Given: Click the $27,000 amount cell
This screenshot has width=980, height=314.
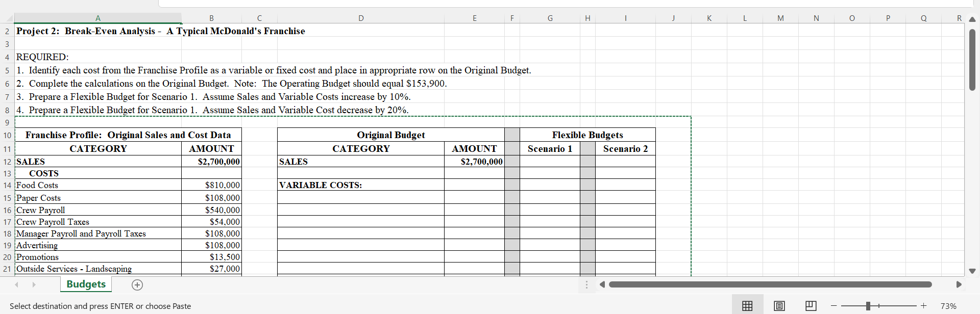Looking at the screenshot, I should 211,269.
